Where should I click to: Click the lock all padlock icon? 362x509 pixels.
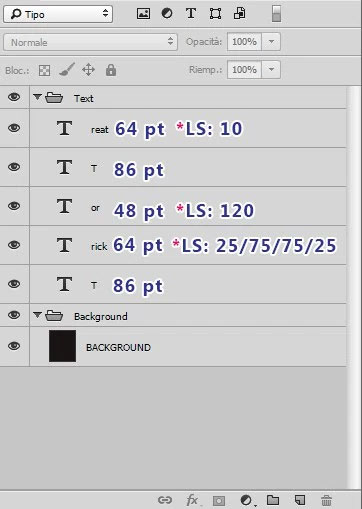(x=111, y=70)
